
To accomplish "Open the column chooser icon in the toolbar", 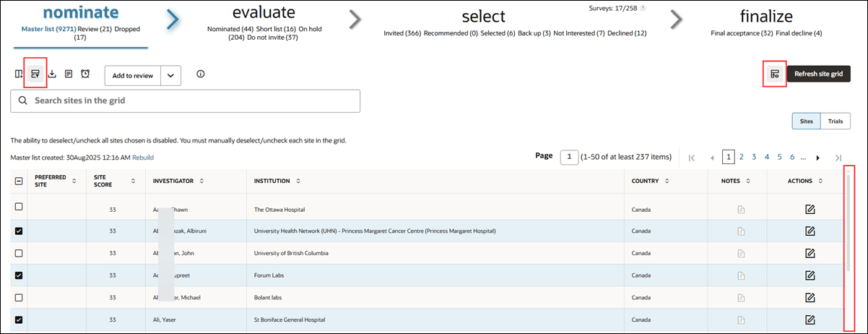I will pyautogui.click(x=19, y=74).
